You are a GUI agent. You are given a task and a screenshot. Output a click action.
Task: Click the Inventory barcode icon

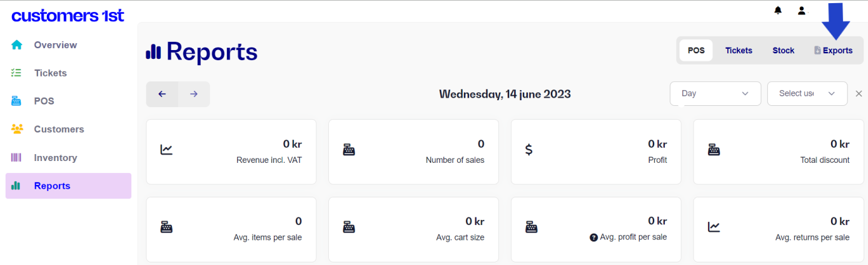[16, 158]
